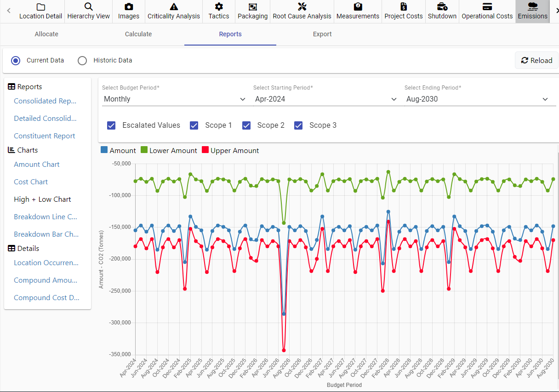Image resolution: width=559 pixels, height=392 pixels.
Task: Switch to the Export tab
Action: click(x=322, y=34)
